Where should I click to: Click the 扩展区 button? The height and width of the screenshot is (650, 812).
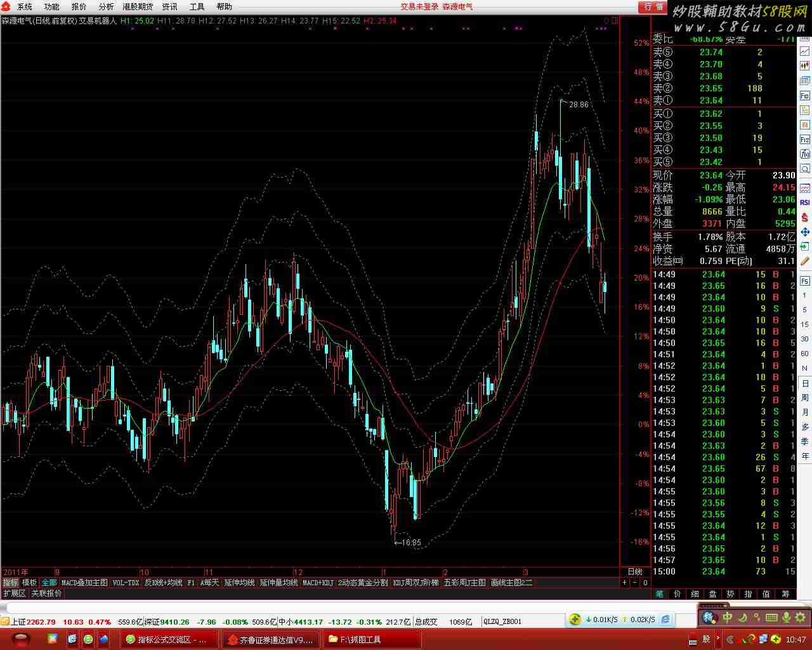[15, 593]
